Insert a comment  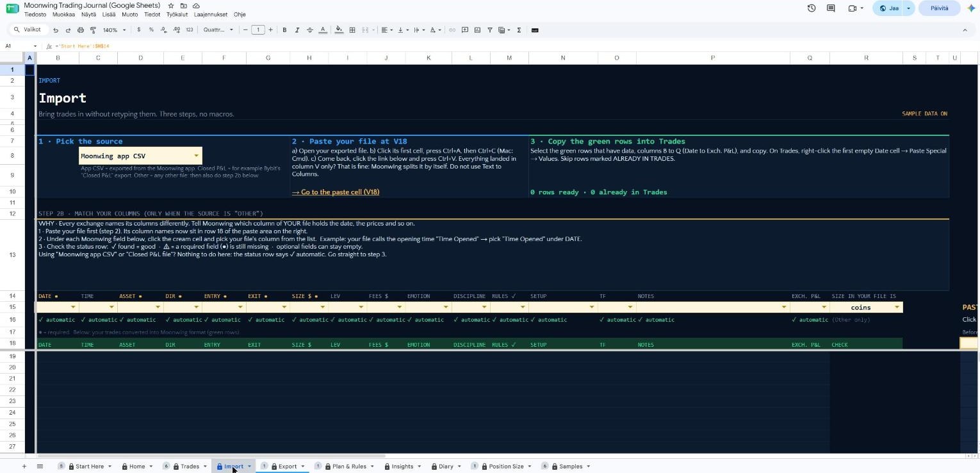(x=465, y=30)
